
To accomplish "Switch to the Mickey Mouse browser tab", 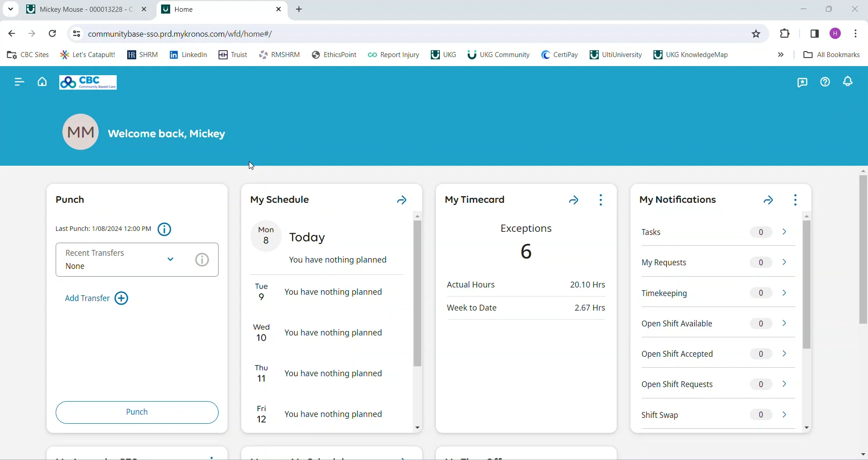I will click(81, 9).
